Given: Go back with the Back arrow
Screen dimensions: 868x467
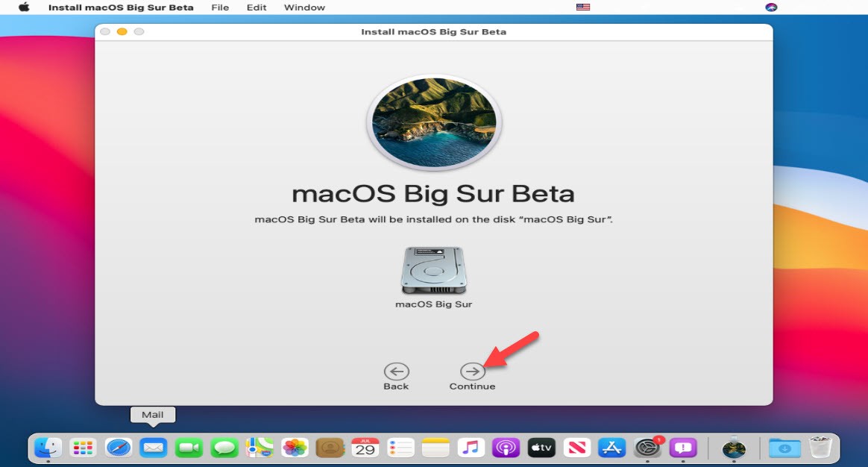Looking at the screenshot, I should coord(396,372).
